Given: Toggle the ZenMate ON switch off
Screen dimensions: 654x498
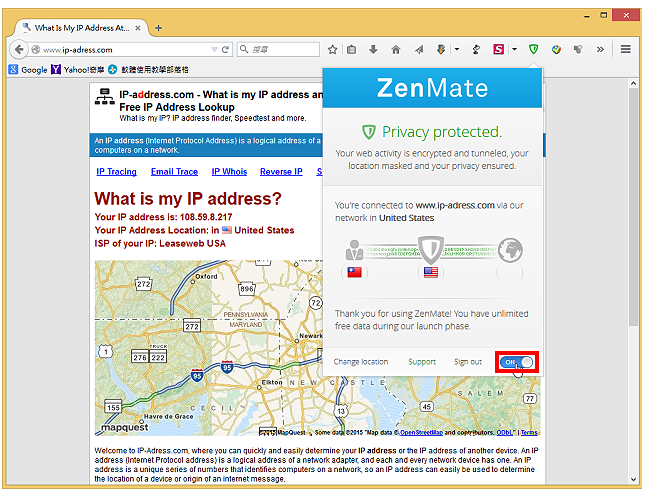Looking at the screenshot, I should pos(516,362).
